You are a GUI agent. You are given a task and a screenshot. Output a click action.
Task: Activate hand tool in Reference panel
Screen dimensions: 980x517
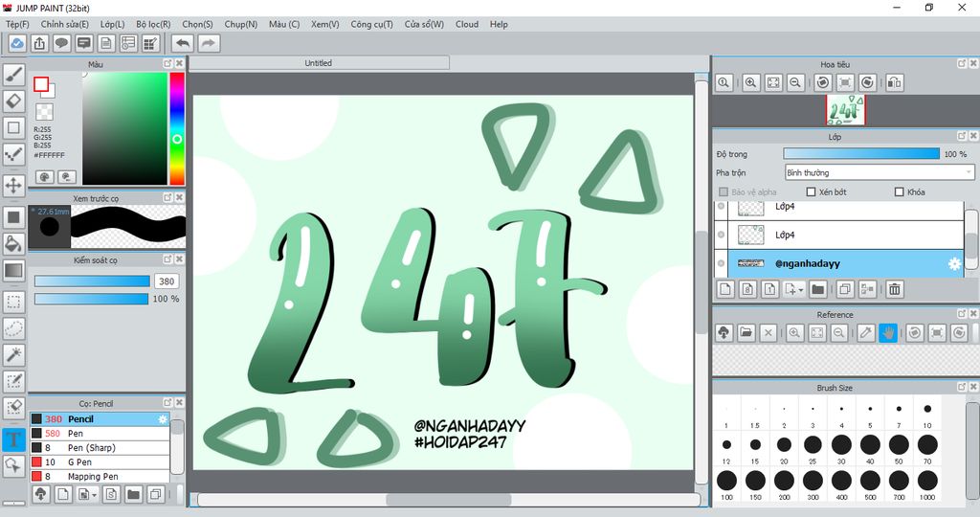(888, 332)
